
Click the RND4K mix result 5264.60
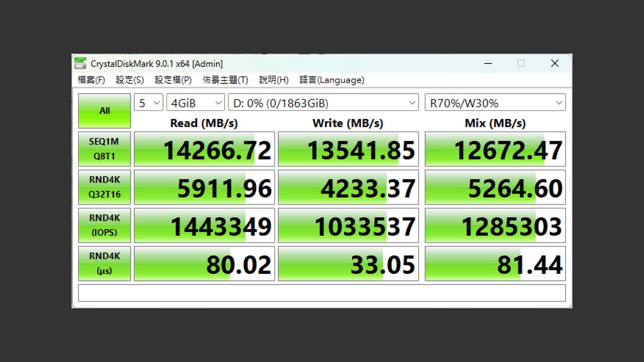tap(495, 187)
